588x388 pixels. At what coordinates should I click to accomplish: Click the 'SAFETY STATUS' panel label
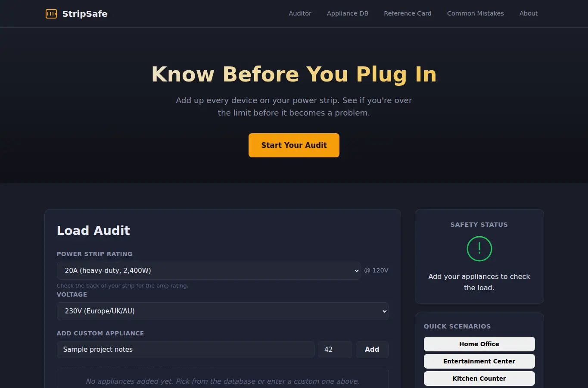[479, 225]
